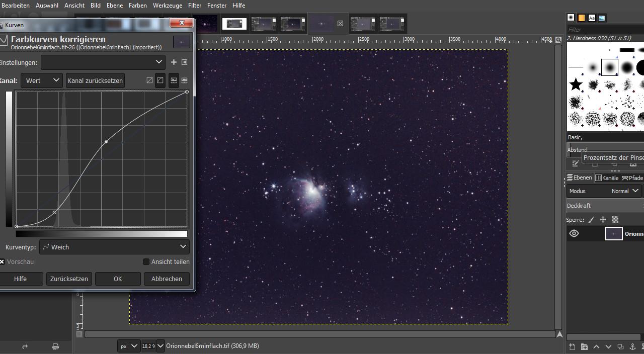Open the Kanal dropdown showing Wert
This screenshot has height=354, width=644.
(42, 80)
